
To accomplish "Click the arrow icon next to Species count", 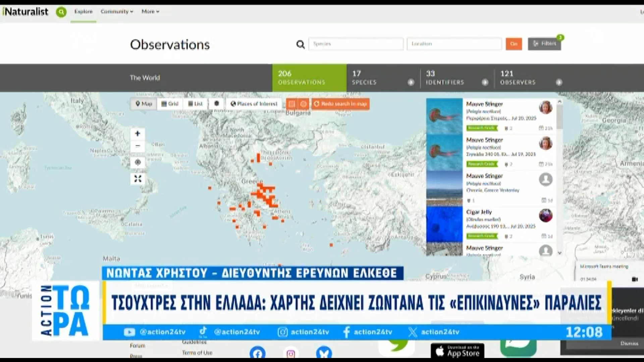I will 411,82.
